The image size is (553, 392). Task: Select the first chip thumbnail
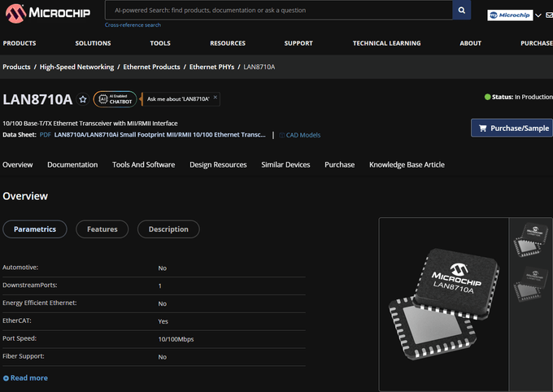531,239
